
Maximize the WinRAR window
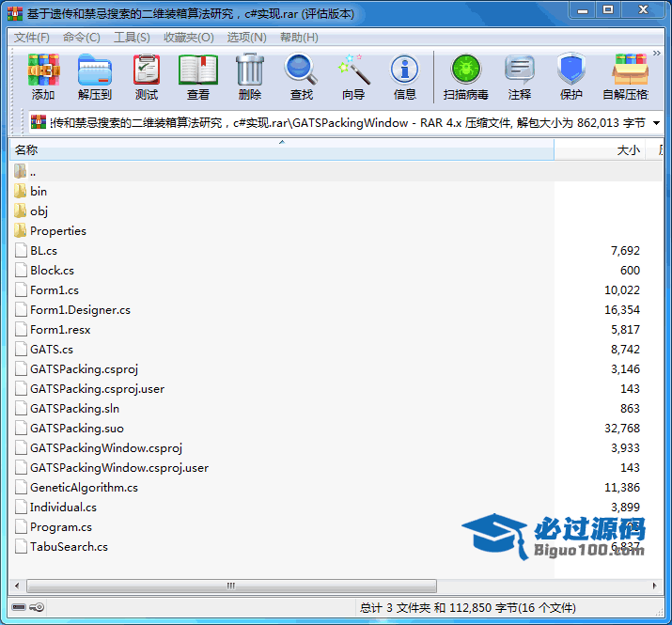pos(608,10)
